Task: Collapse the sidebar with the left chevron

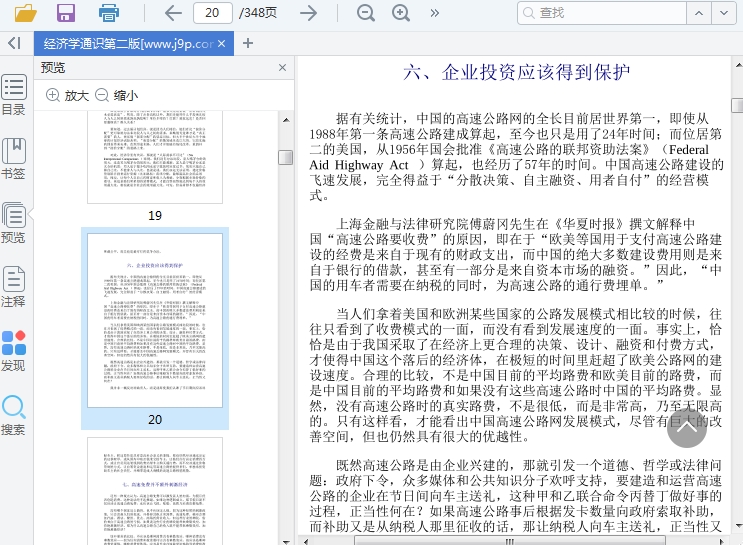Action: 13,43
